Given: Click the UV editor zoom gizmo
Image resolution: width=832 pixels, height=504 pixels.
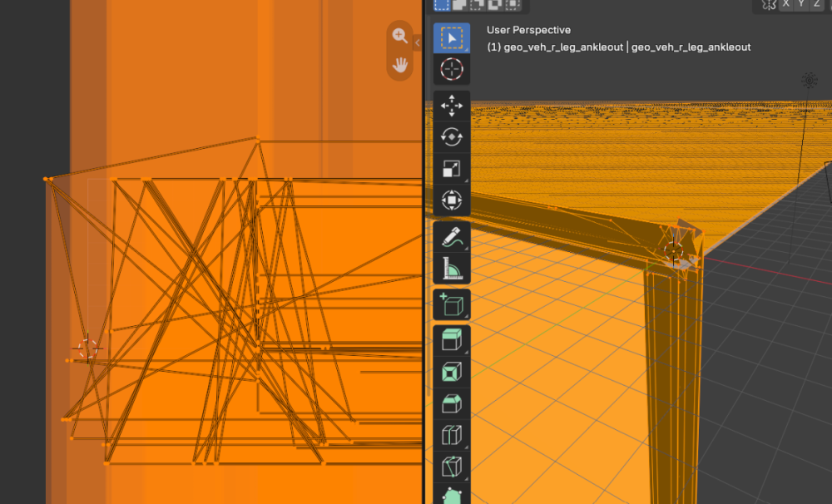Looking at the screenshot, I should click(x=399, y=36).
